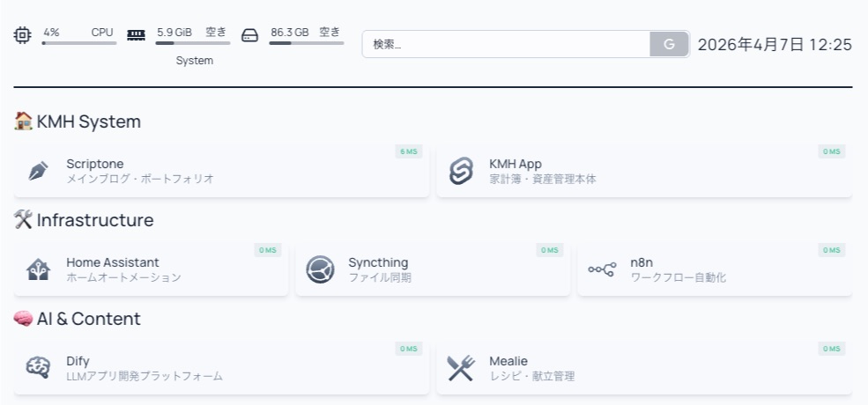Click the CPU chip icon
This screenshot has height=405, width=868.
tap(23, 35)
